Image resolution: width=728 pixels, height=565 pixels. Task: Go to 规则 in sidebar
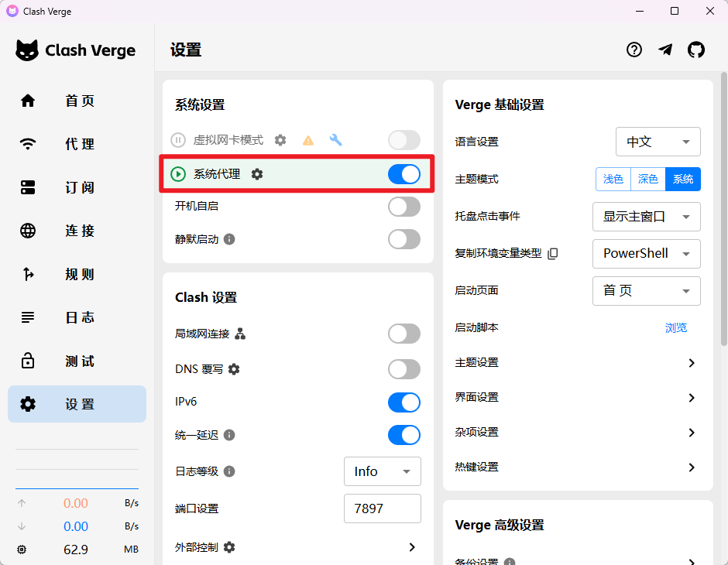[x=77, y=274]
